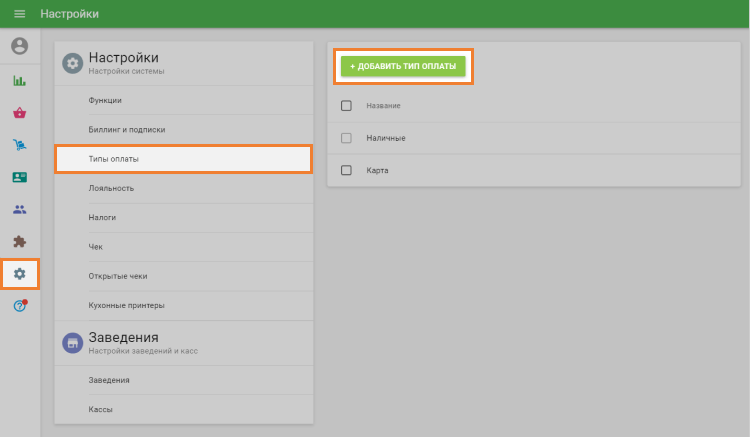Open Кухонные принтеры settings
This screenshot has height=437, width=750.
click(x=184, y=305)
